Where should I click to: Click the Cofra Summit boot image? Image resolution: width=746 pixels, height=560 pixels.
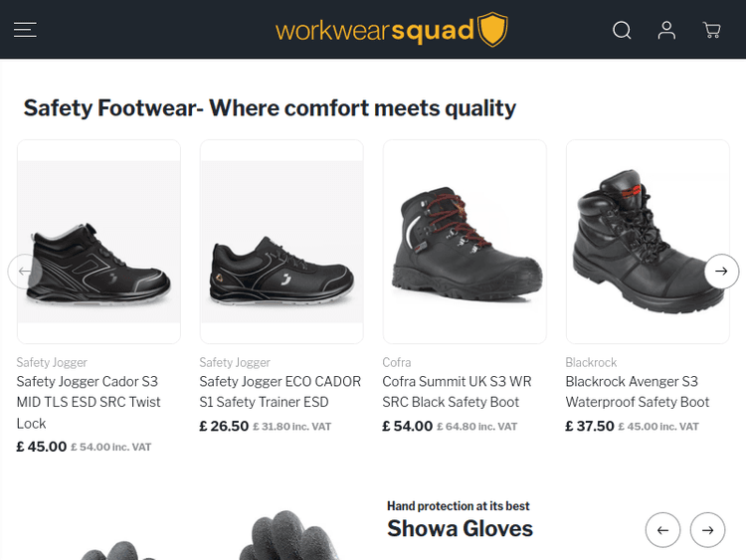pyautogui.click(x=465, y=242)
